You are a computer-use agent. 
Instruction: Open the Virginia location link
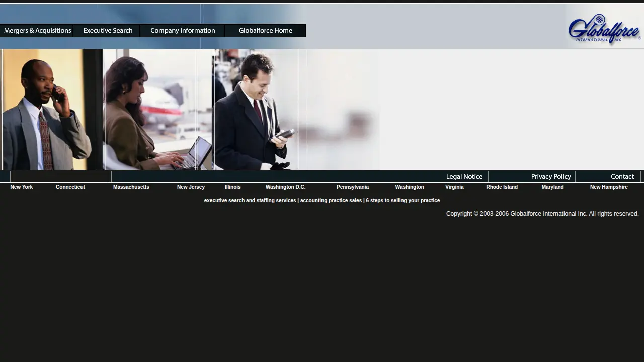tap(454, 187)
